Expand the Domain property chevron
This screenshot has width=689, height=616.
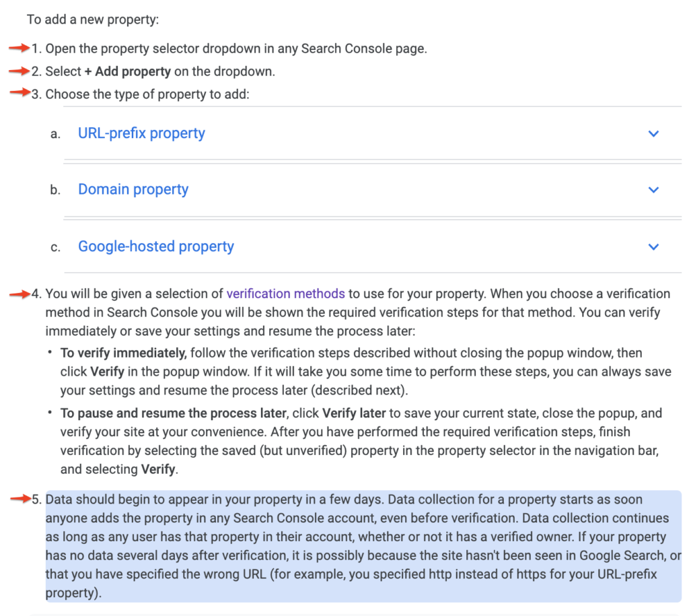point(653,190)
